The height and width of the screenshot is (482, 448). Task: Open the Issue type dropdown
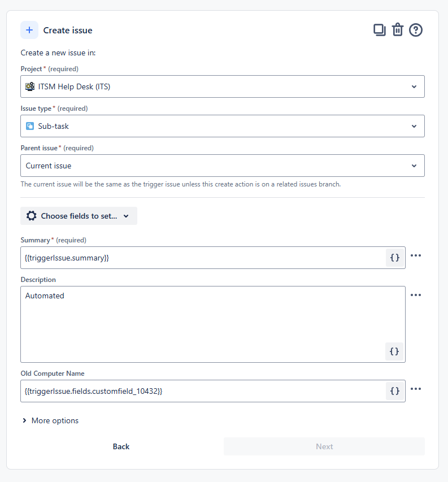(222, 126)
